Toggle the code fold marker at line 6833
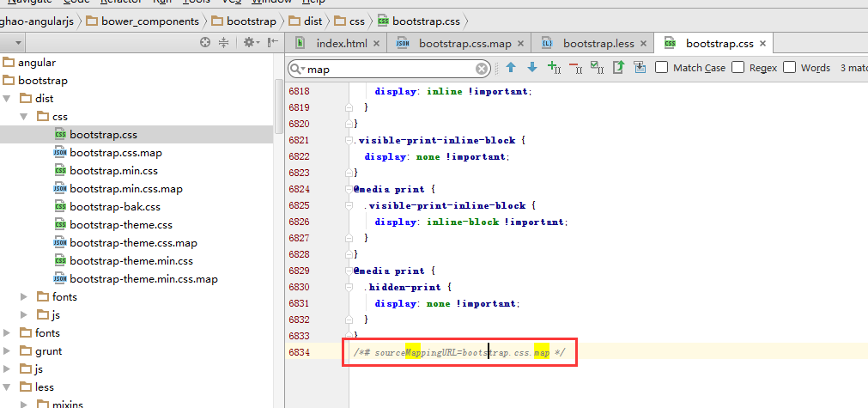The image size is (868, 408). (349, 336)
